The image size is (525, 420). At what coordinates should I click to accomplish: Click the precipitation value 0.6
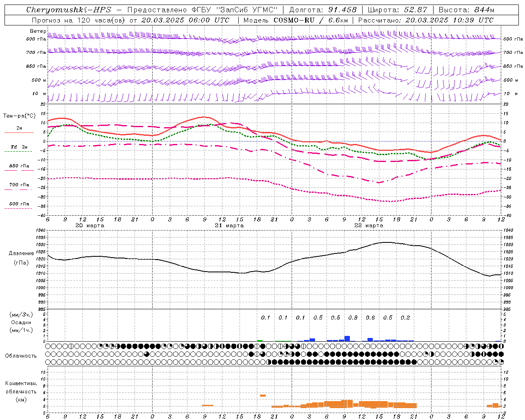(x=370, y=318)
